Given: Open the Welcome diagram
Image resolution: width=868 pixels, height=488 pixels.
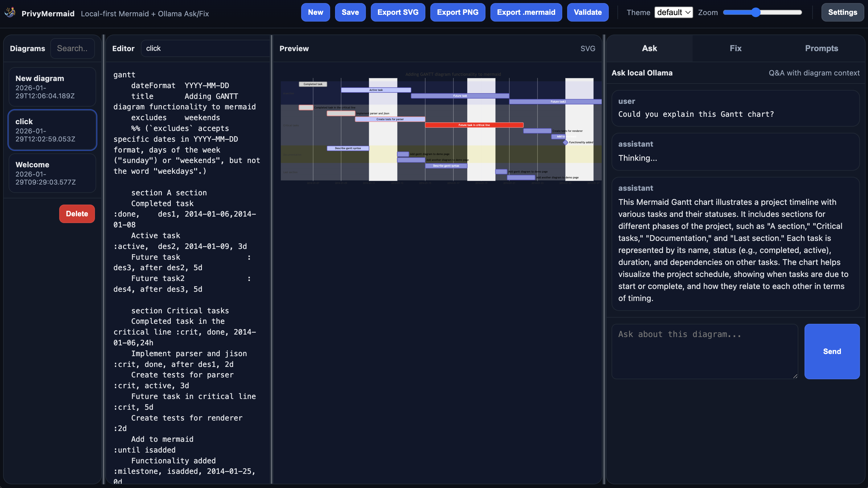Looking at the screenshot, I should coord(52,173).
